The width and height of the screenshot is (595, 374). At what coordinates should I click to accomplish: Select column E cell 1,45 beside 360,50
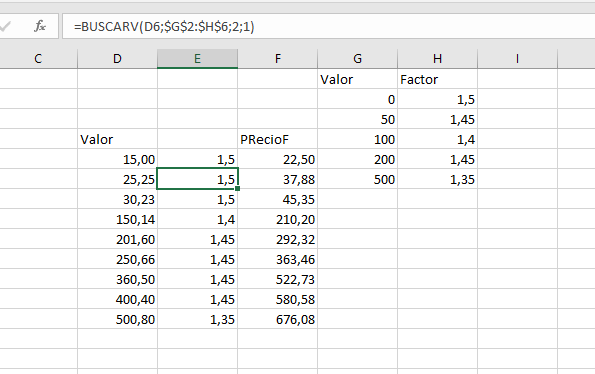coord(197,280)
